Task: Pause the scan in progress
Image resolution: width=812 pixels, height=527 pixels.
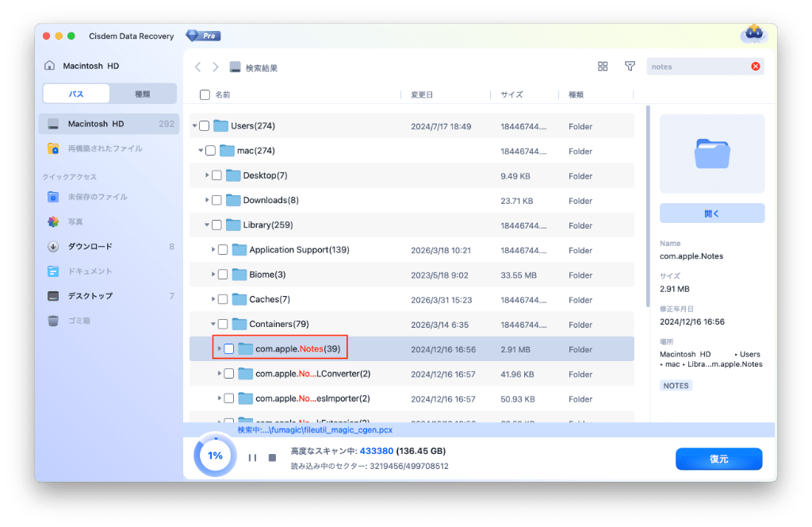Action: [x=252, y=458]
